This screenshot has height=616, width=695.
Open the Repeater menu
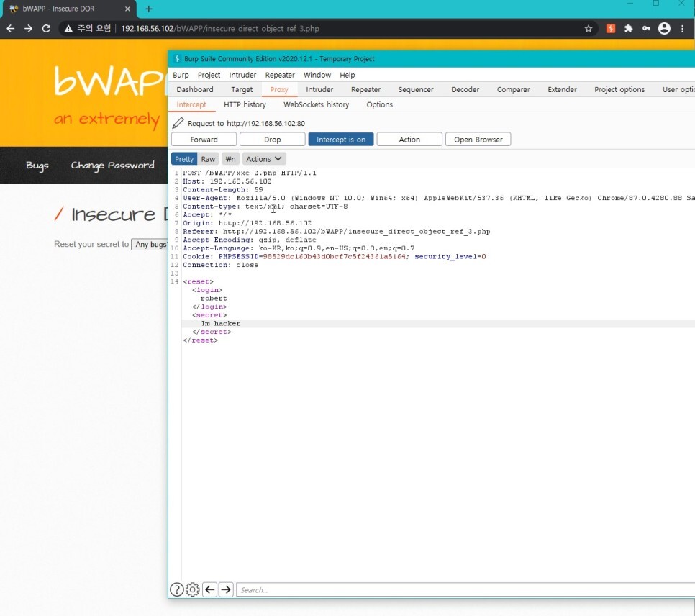(280, 75)
